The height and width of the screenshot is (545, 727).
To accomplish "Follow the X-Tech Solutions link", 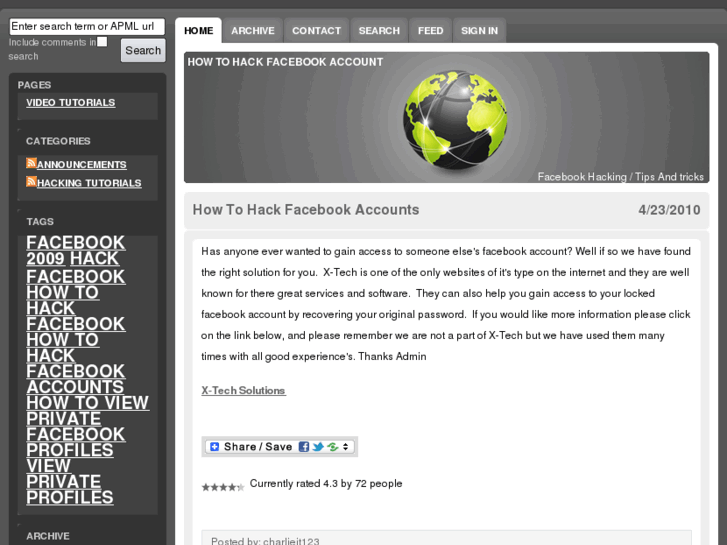I will pyautogui.click(x=243, y=391).
